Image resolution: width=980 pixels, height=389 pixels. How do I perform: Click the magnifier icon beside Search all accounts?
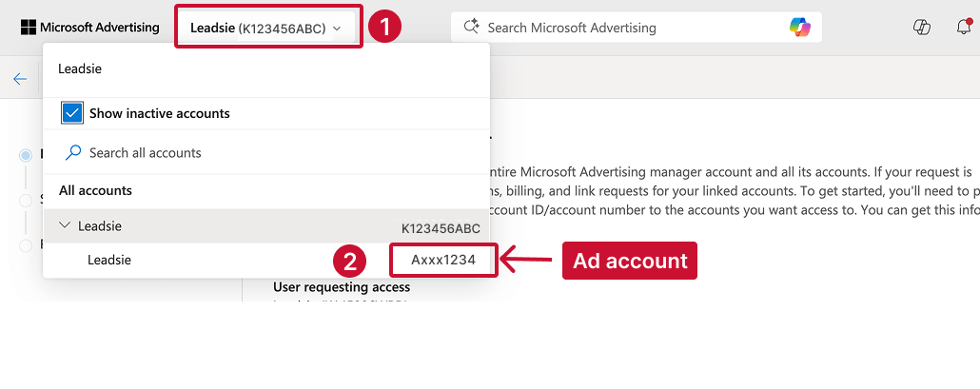pos(74,152)
